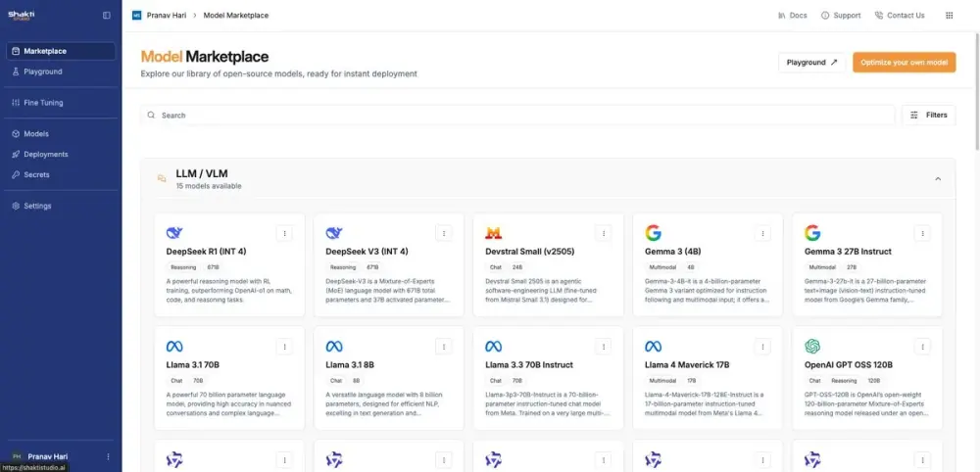Click Chat tag on Llama 3.1 8B
Viewport: 980px width, 472px height.
pos(336,380)
